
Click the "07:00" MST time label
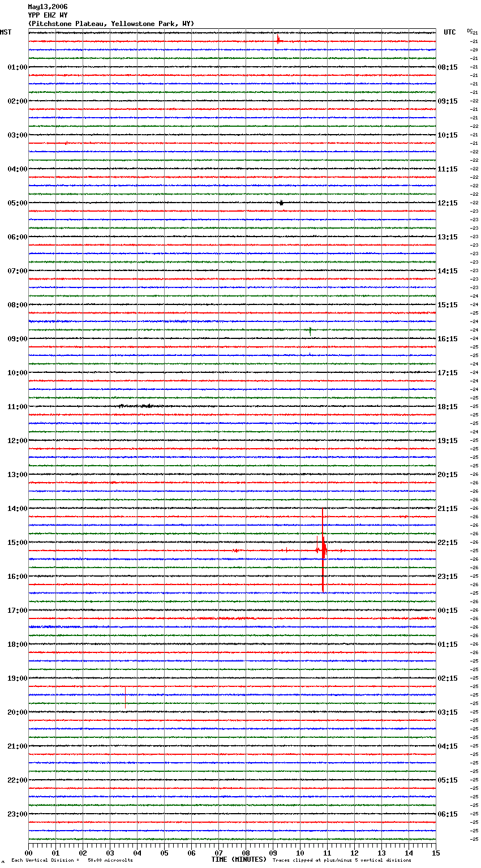17,271
